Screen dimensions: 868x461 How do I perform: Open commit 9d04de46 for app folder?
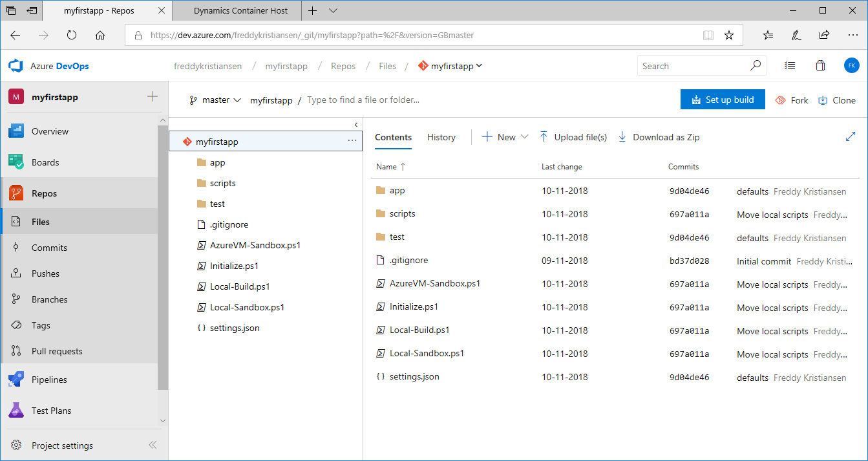point(689,191)
